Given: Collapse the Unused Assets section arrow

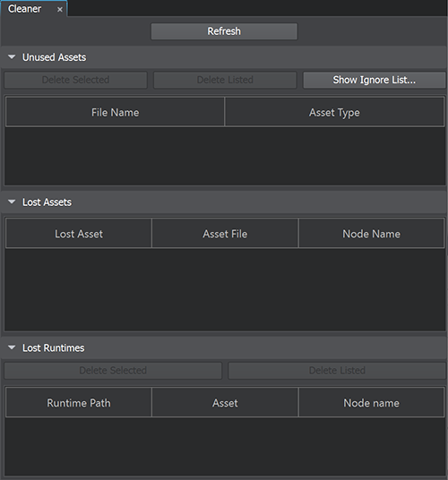Looking at the screenshot, I should click(12, 57).
